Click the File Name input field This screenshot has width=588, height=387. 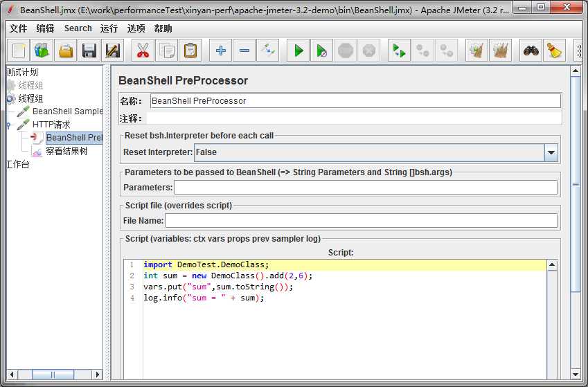pyautogui.click(x=361, y=220)
